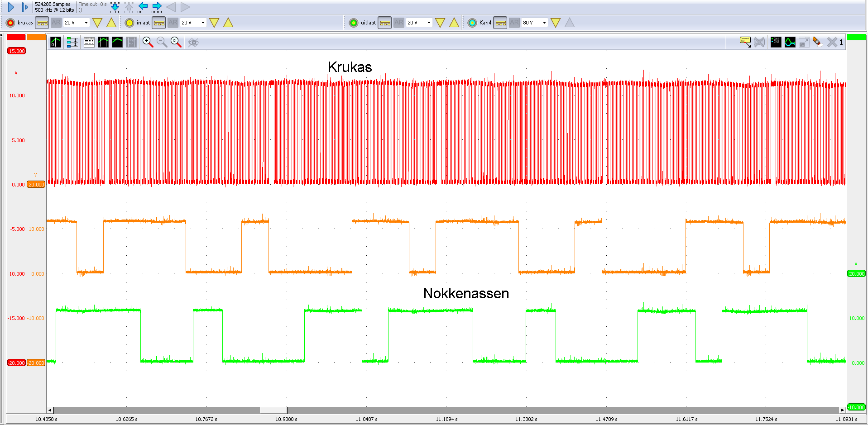The height and width of the screenshot is (425, 868).
Task: Toggle the Ch1/Ch2 legend display icon
Action: point(775,42)
